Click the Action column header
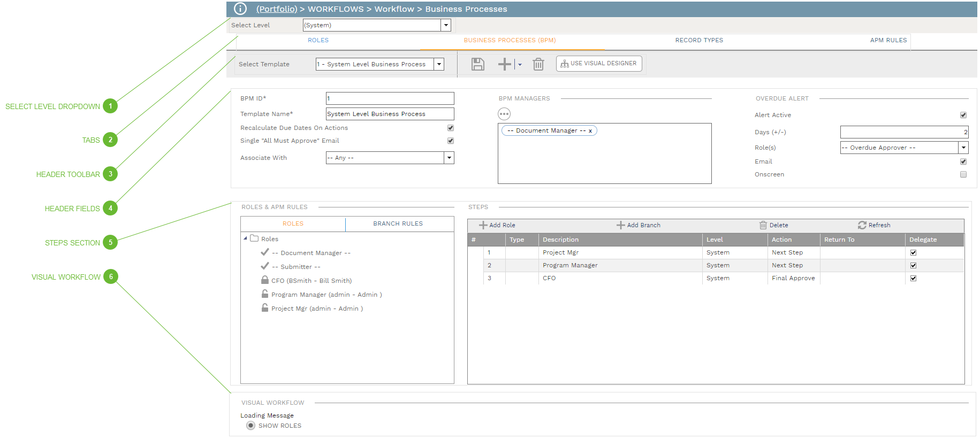980x439 pixels. click(794, 240)
